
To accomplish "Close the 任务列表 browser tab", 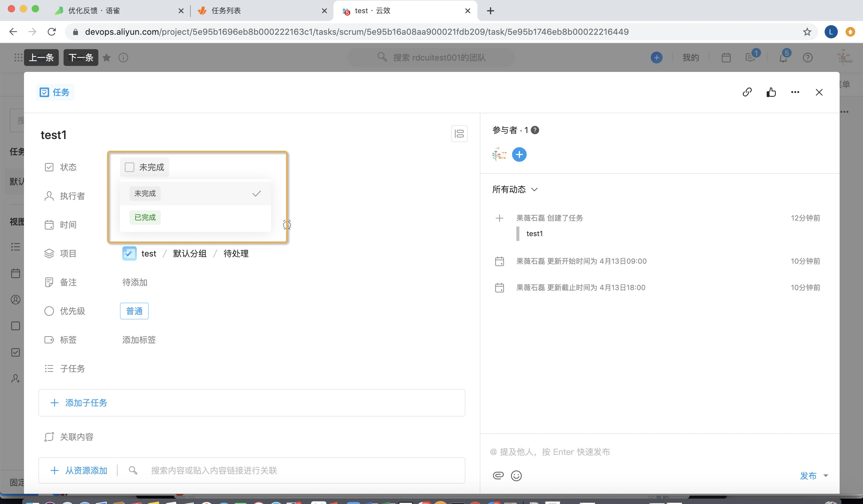I will (324, 10).
